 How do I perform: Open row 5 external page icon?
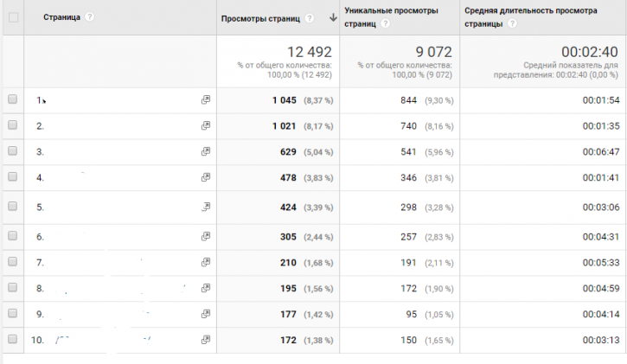tap(206, 207)
